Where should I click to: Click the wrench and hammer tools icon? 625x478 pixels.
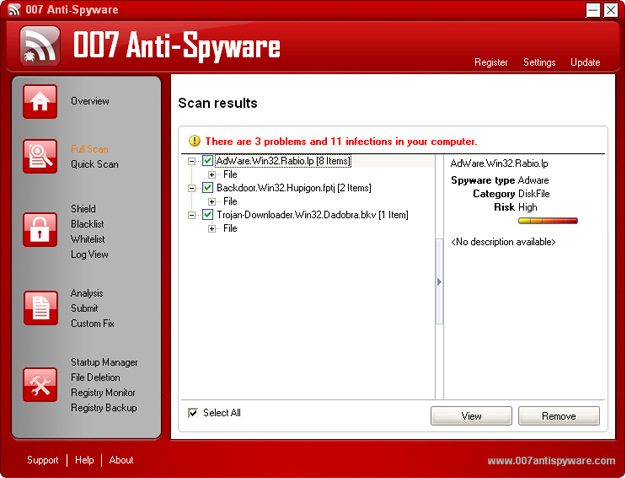tap(40, 385)
